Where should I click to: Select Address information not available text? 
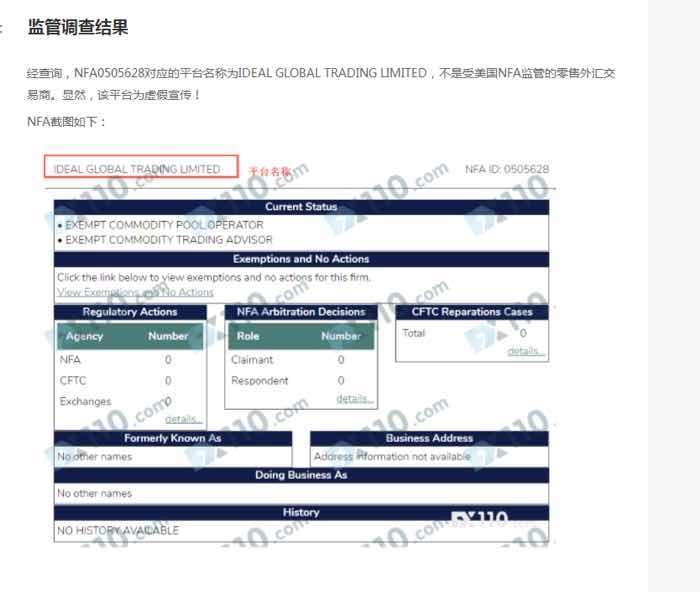point(392,457)
